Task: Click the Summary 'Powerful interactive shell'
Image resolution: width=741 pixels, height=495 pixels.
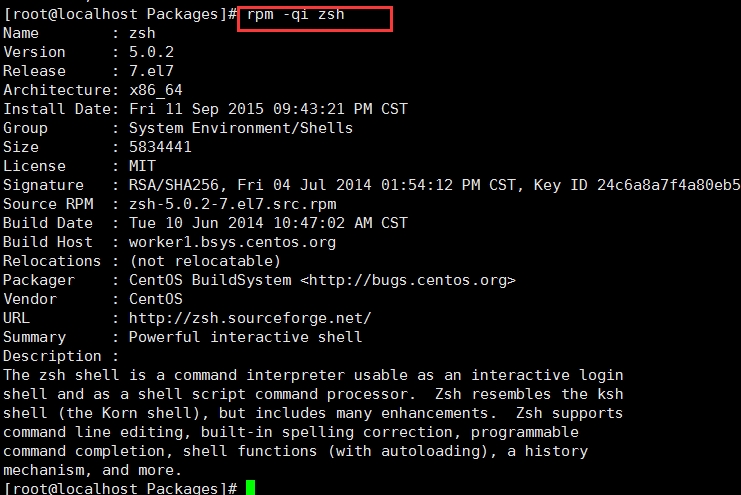Action: click(245, 337)
